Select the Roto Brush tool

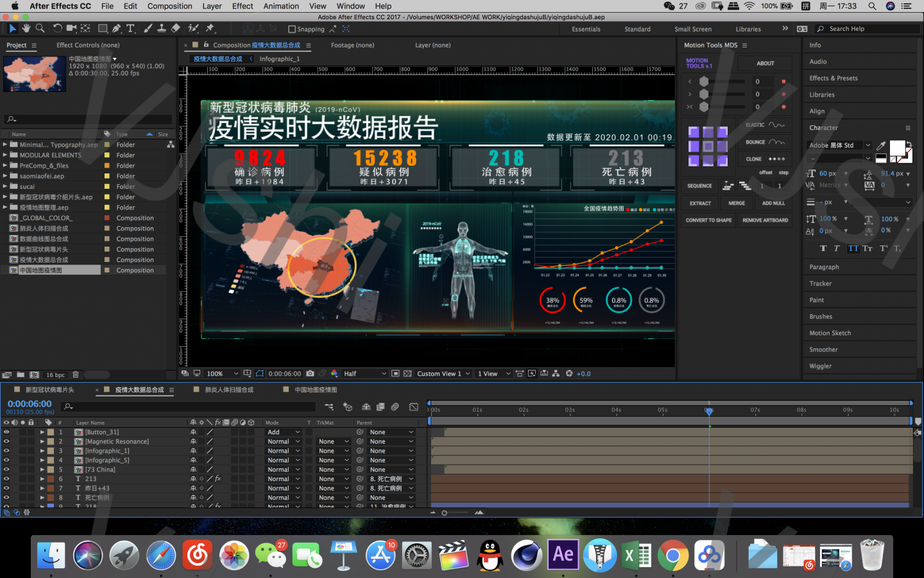193,29
